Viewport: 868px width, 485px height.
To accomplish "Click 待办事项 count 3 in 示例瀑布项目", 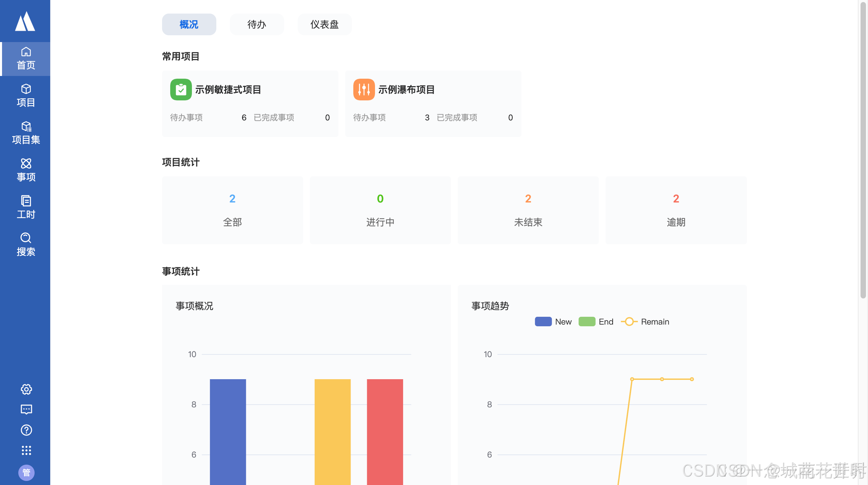I will tap(427, 118).
